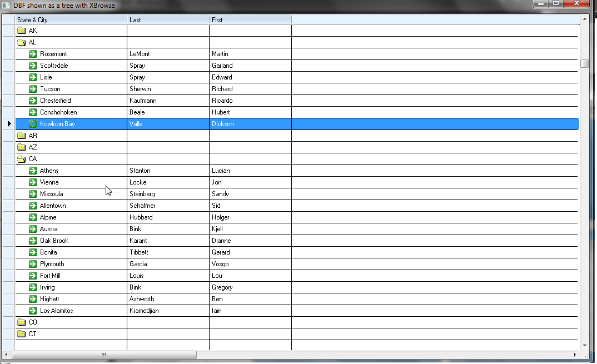The height and width of the screenshot is (364, 597).
Task: Select the First name cell 'Kjell'
Action: pos(251,229)
